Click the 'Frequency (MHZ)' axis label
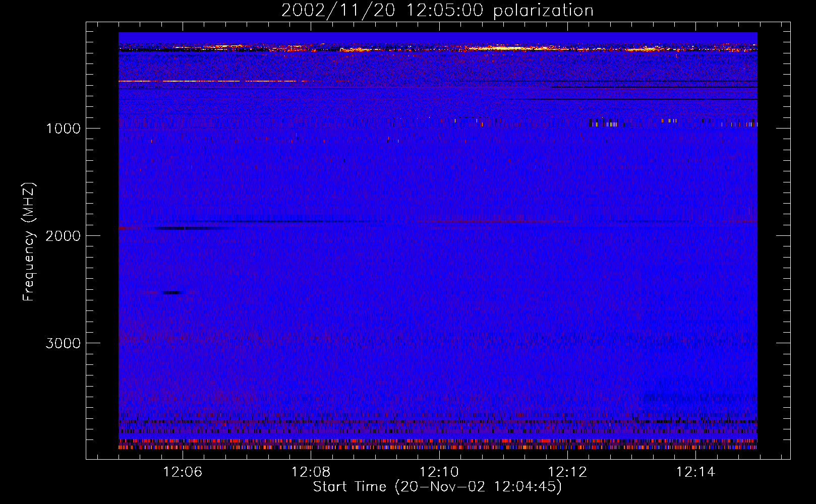 29,242
